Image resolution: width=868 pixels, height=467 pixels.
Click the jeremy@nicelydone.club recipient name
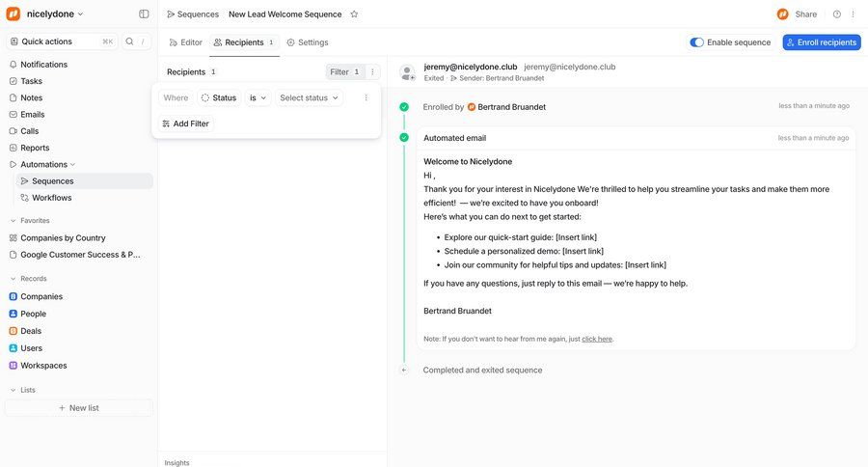[x=471, y=67]
